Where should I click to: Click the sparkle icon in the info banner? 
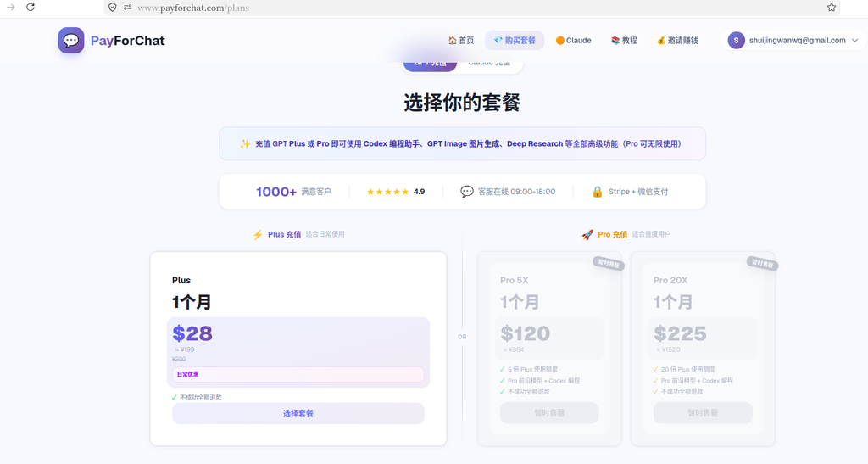click(x=245, y=144)
